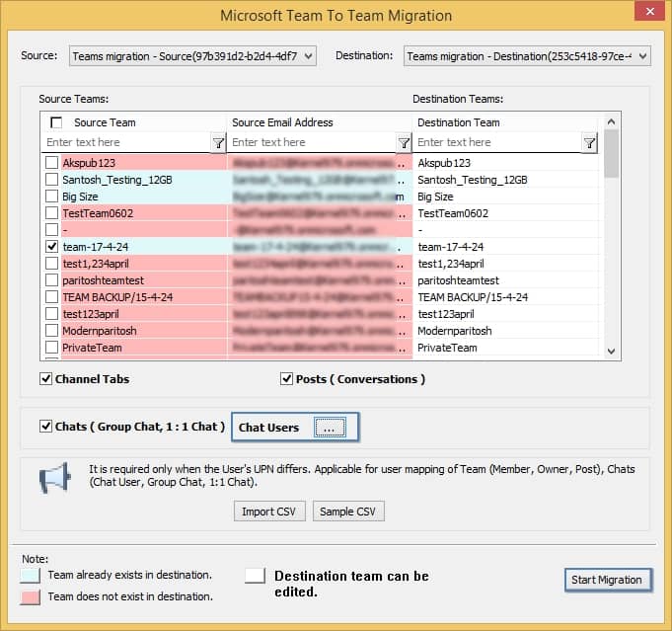This screenshot has width=672, height=631.
Task: Select destination team Akspub123 cell
Action: [x=505, y=163]
